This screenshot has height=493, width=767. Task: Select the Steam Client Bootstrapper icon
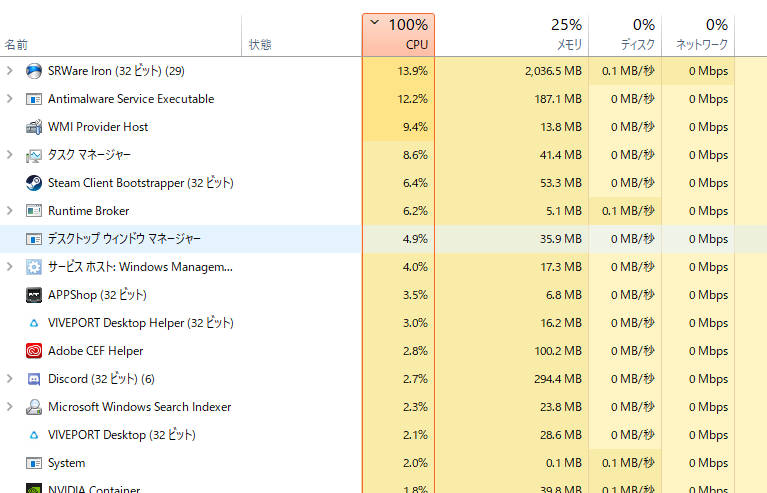[x=34, y=183]
